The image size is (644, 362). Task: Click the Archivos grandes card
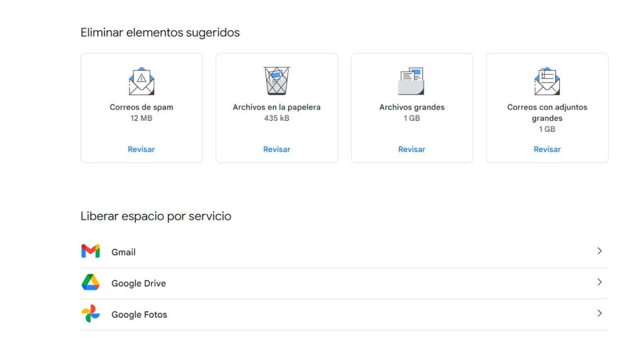click(412, 107)
